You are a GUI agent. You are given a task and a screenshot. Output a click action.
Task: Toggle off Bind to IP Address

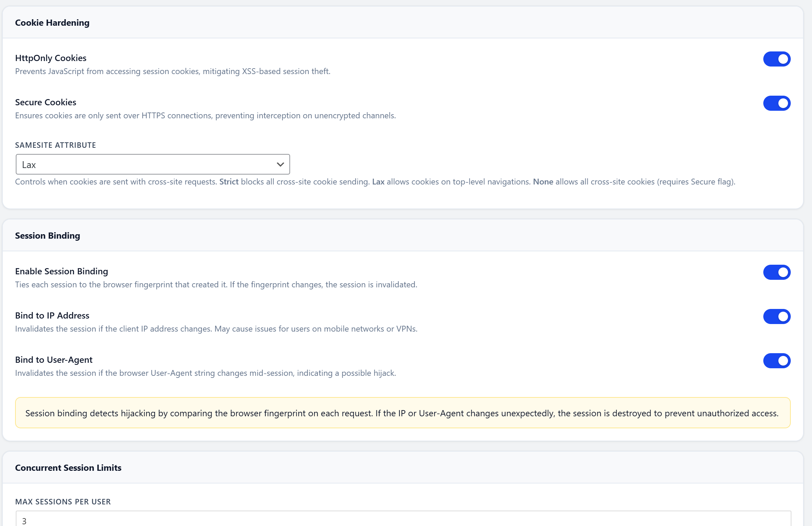(x=777, y=316)
